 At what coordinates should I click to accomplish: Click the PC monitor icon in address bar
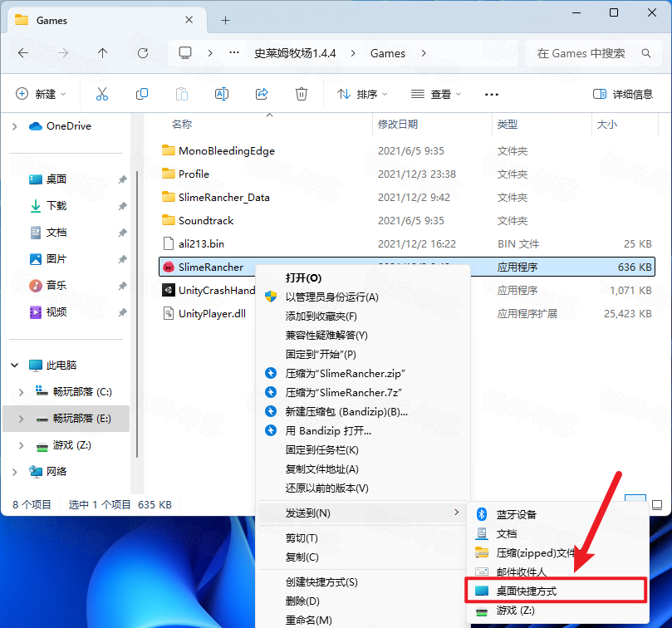pyautogui.click(x=185, y=53)
